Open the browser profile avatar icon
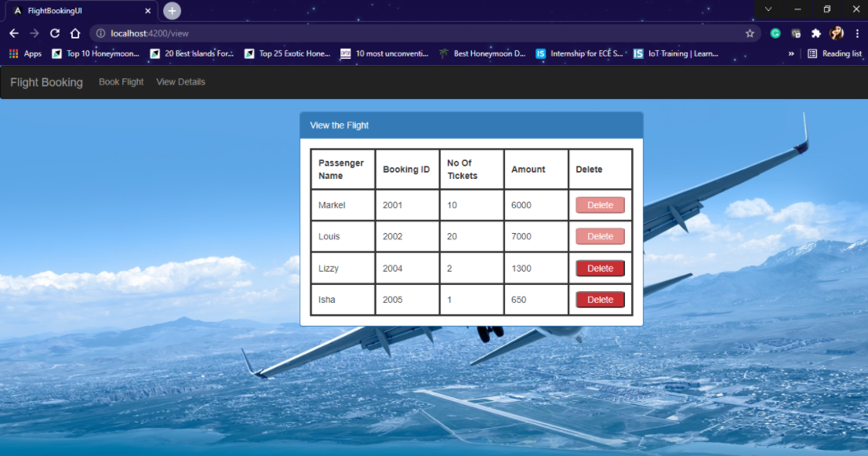Image resolution: width=868 pixels, height=456 pixels. coord(836,34)
